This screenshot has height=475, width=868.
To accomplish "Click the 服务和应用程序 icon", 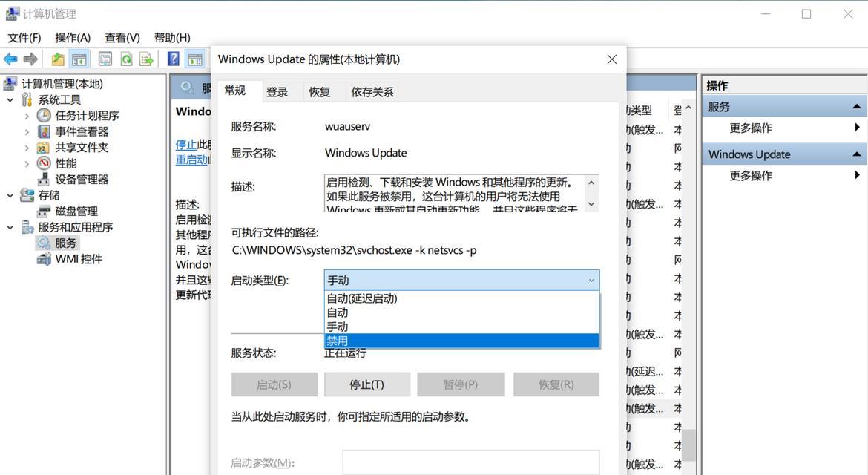I will [27, 227].
